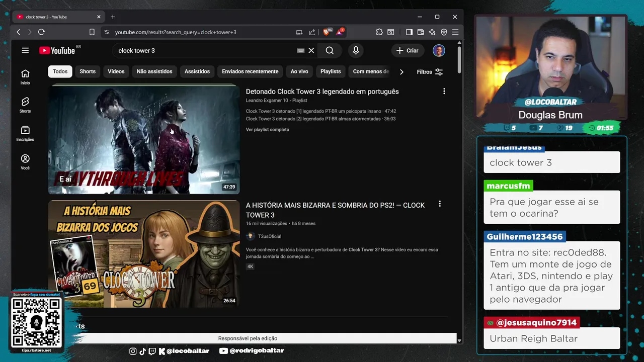Select the Shorts filter chip
The width and height of the screenshot is (644, 362).
pos(88,71)
